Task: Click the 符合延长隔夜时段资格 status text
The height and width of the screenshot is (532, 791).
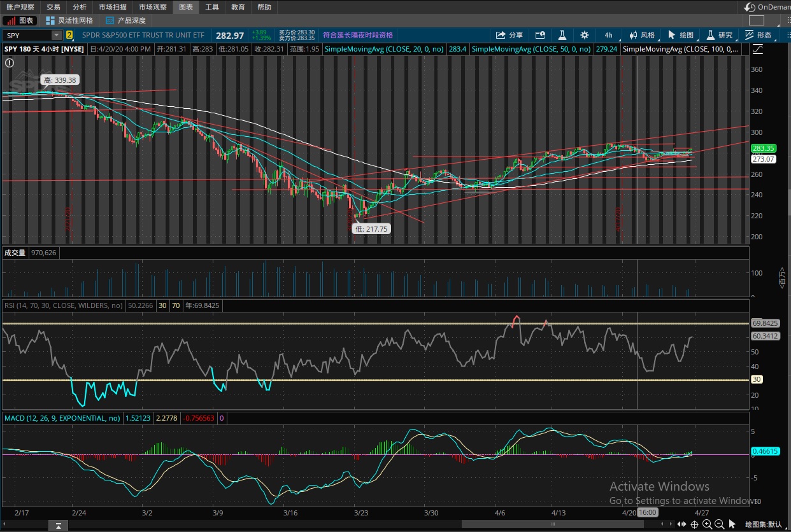Action: tap(358, 36)
